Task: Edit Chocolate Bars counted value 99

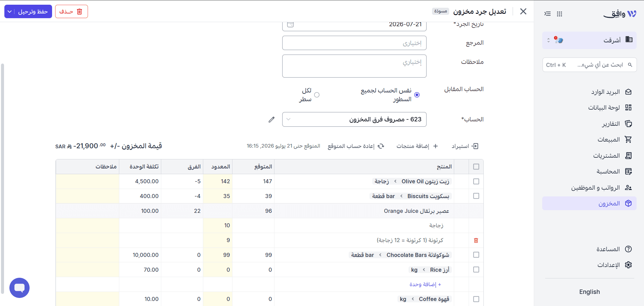Action: click(218, 255)
